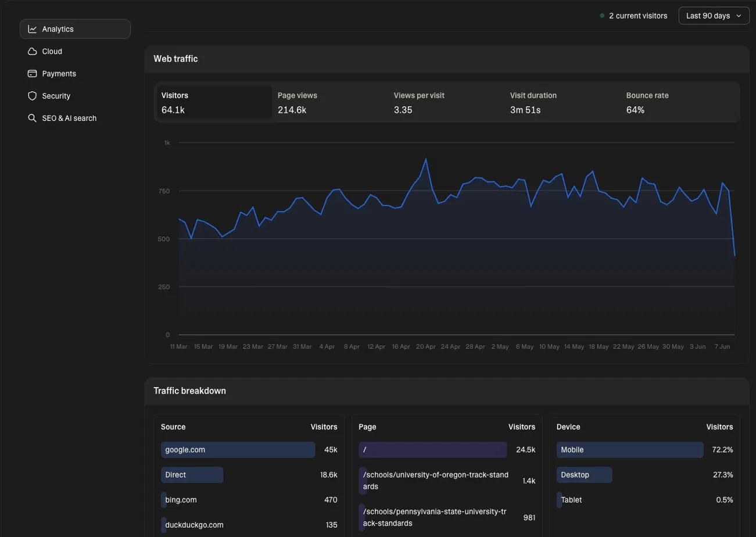The width and height of the screenshot is (756, 537).
Task: Navigate to Security
Action: click(75, 96)
